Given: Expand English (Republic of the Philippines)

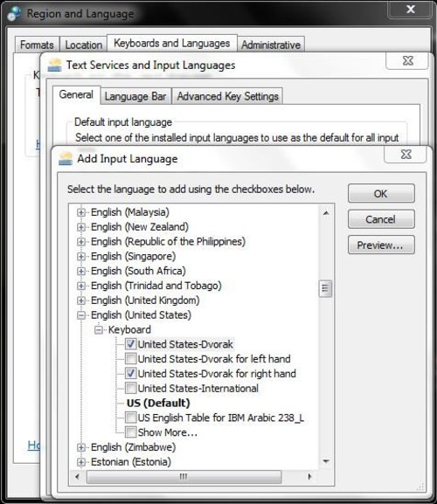Looking at the screenshot, I should tap(81, 242).
